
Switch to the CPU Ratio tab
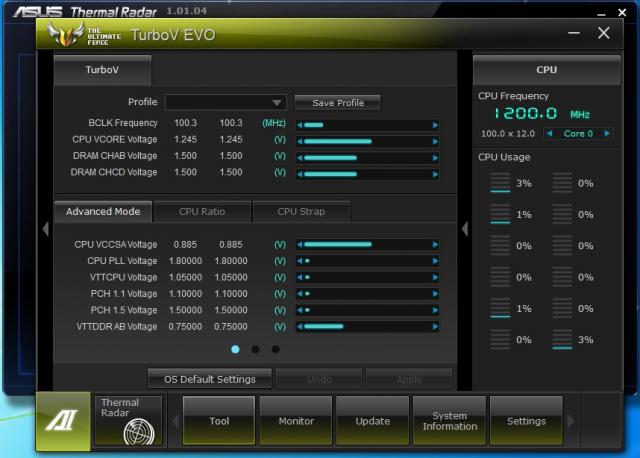pyautogui.click(x=202, y=212)
